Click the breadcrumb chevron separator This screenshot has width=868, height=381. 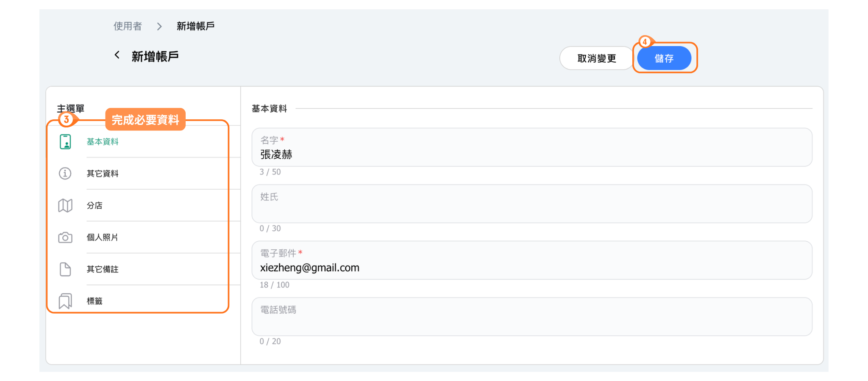pos(159,27)
